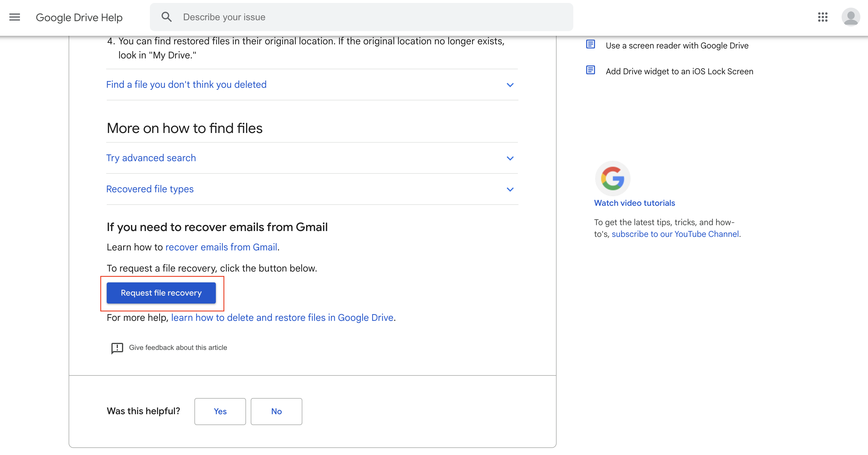
Task: Open 'learn how to delete and restore files' link
Action: [282, 318]
